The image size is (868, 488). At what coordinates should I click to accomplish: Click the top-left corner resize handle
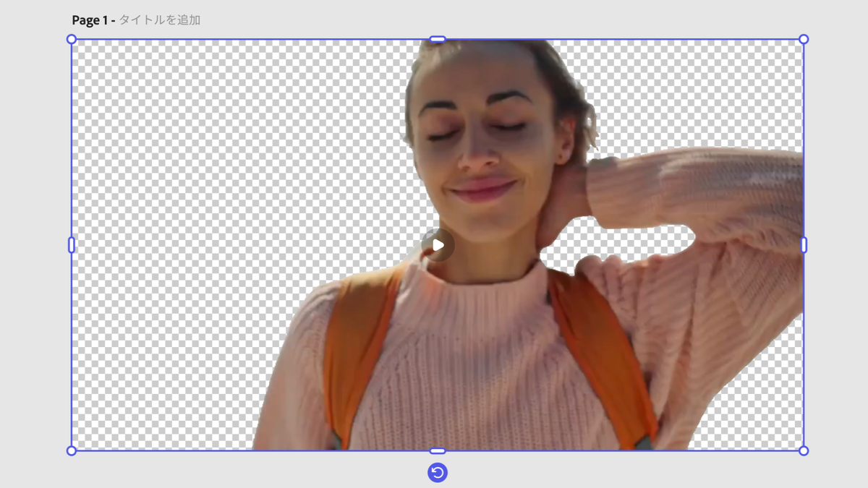[x=72, y=39]
